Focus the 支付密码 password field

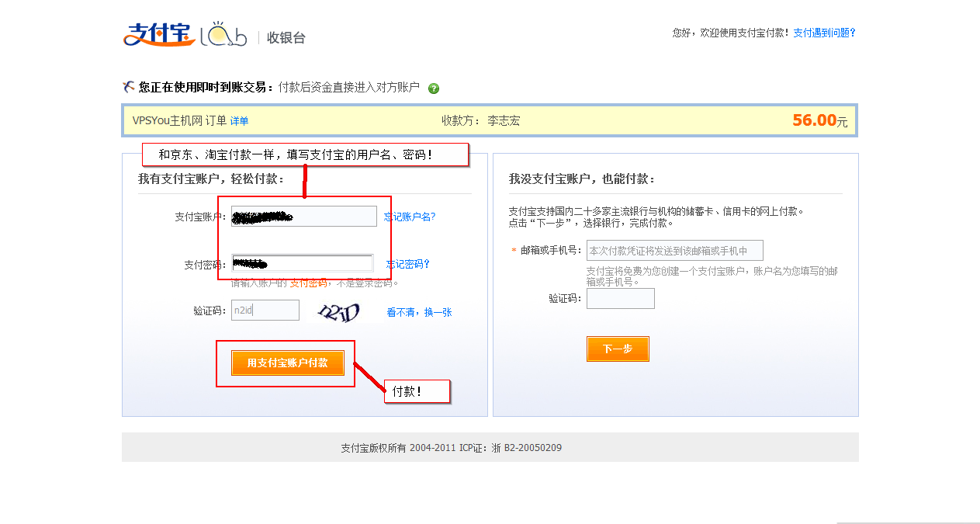(303, 263)
